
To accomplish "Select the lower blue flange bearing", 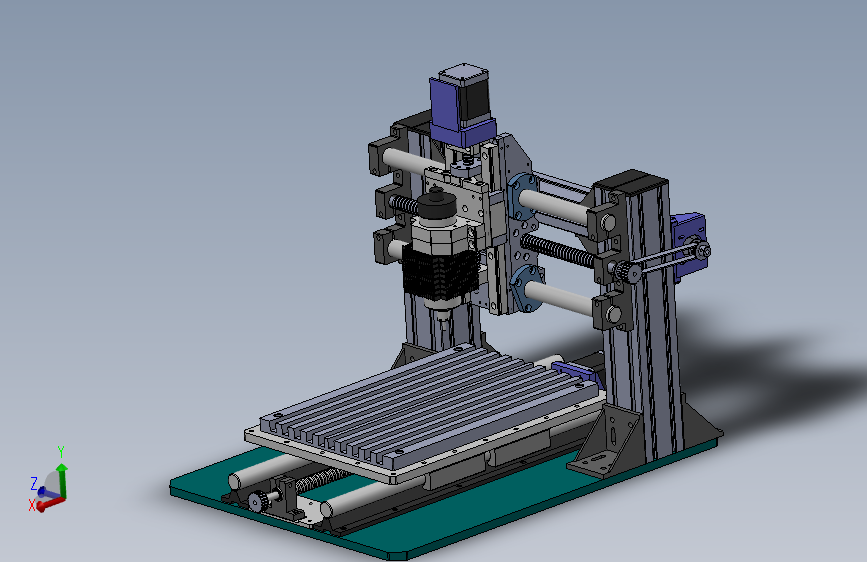I will coord(526,290).
